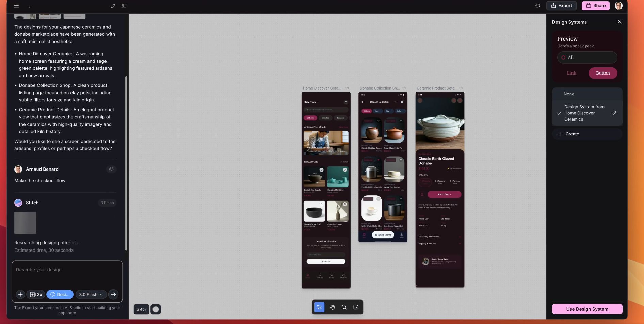The image size is (644, 324).
Task: Click the 3 Flash model badge in chat
Action: point(107,203)
